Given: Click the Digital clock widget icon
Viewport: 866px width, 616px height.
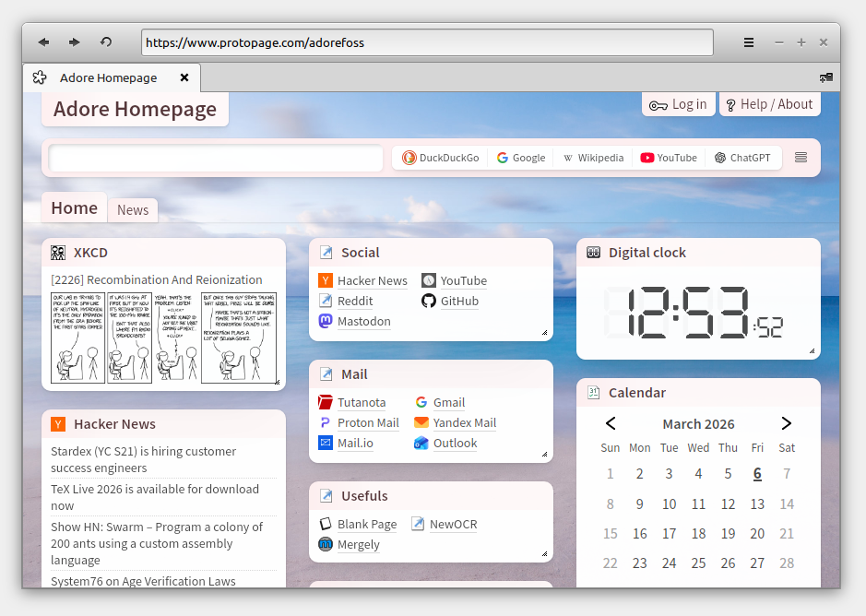Looking at the screenshot, I should [x=593, y=253].
